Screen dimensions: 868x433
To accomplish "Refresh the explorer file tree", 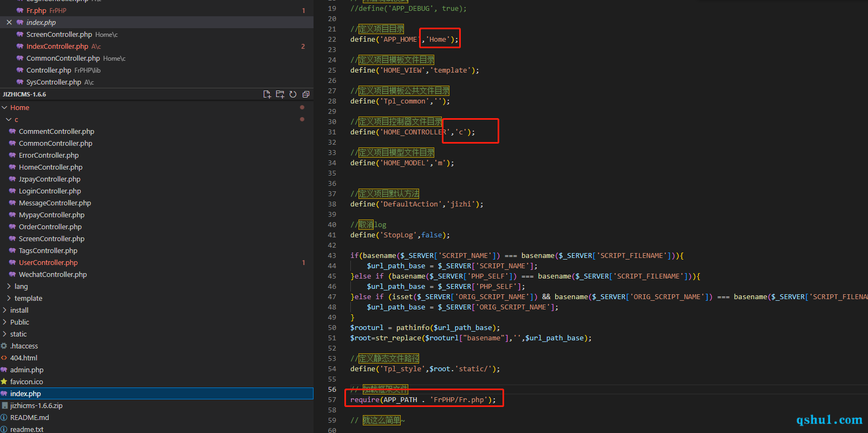I will [293, 94].
